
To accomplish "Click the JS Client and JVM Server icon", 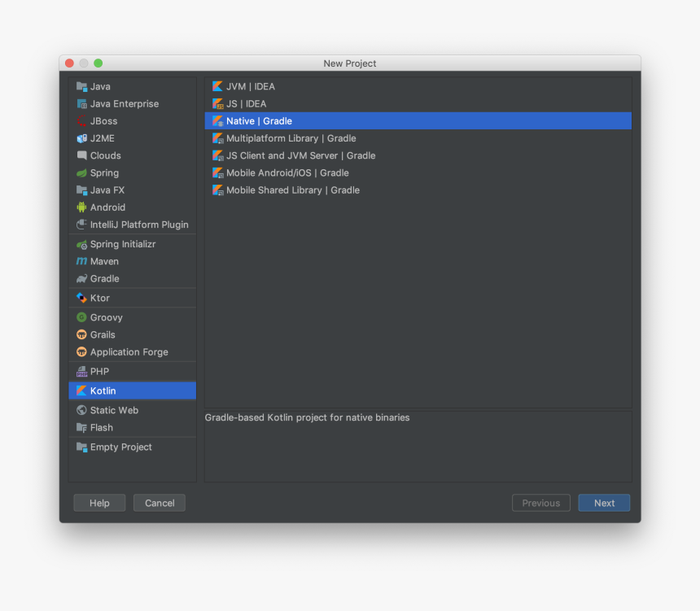I will click(x=218, y=155).
